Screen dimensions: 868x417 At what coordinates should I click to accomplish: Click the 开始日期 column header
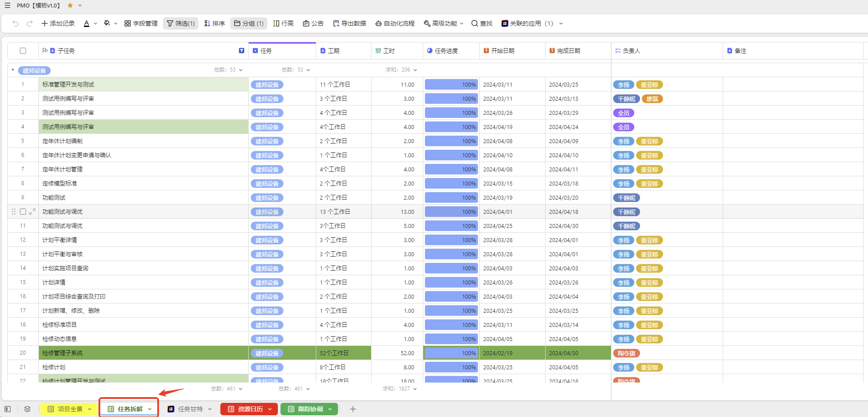(x=512, y=51)
